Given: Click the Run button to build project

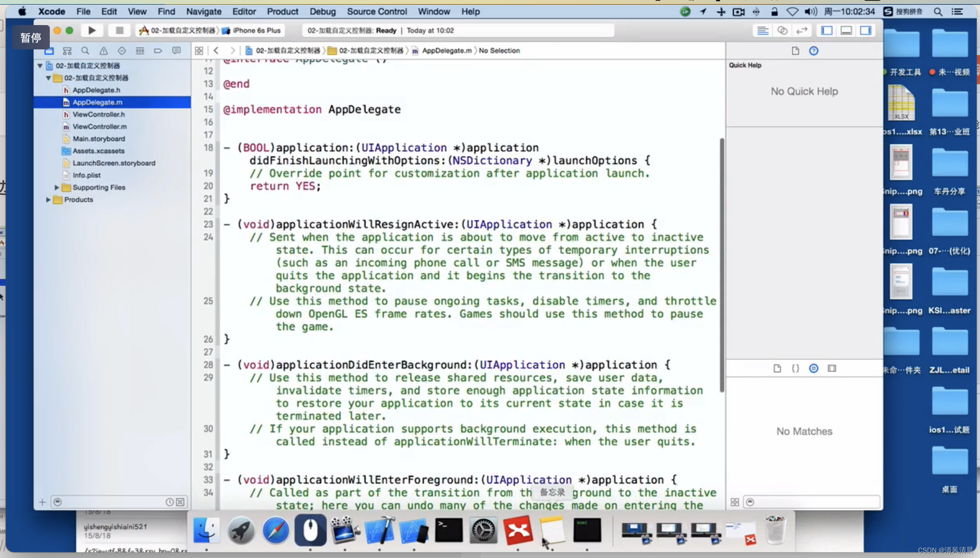Looking at the screenshot, I should click(x=92, y=30).
